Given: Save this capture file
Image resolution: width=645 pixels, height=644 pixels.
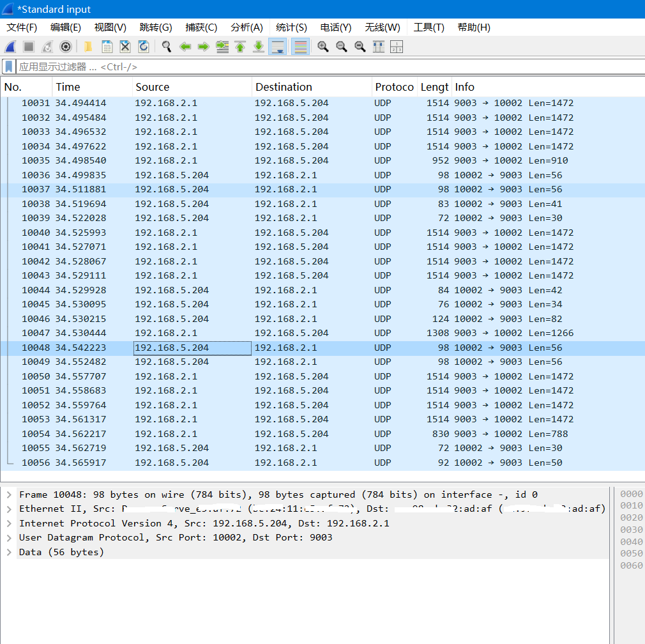Looking at the screenshot, I should pos(107,47).
